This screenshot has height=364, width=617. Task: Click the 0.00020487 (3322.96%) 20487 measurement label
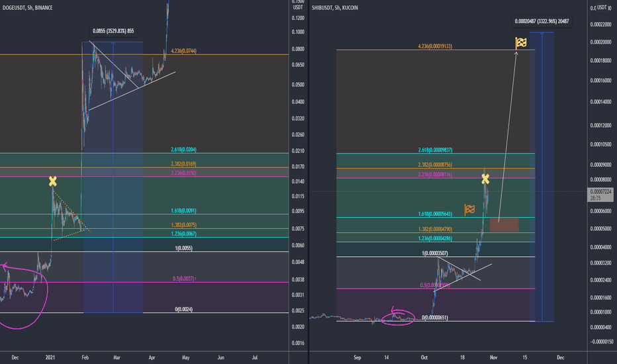542,21
